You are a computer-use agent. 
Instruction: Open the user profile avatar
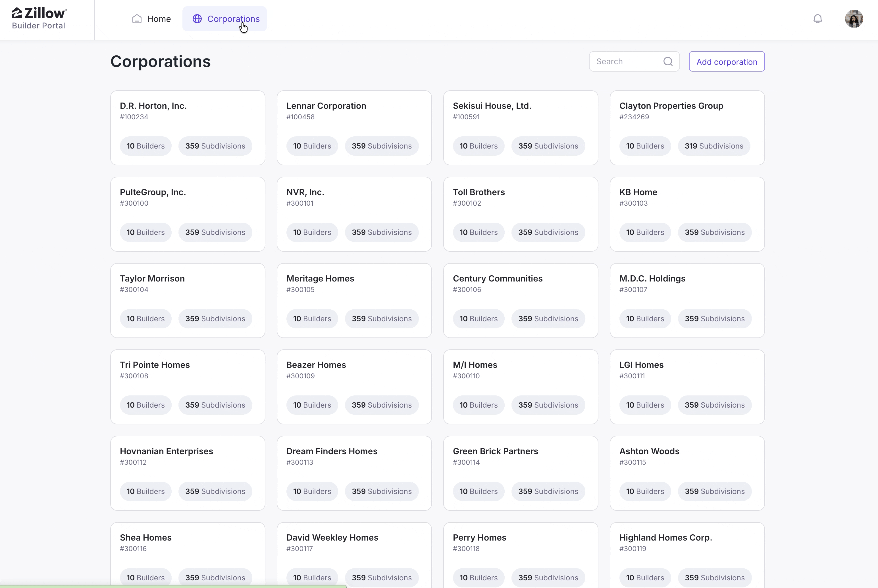pos(854,19)
